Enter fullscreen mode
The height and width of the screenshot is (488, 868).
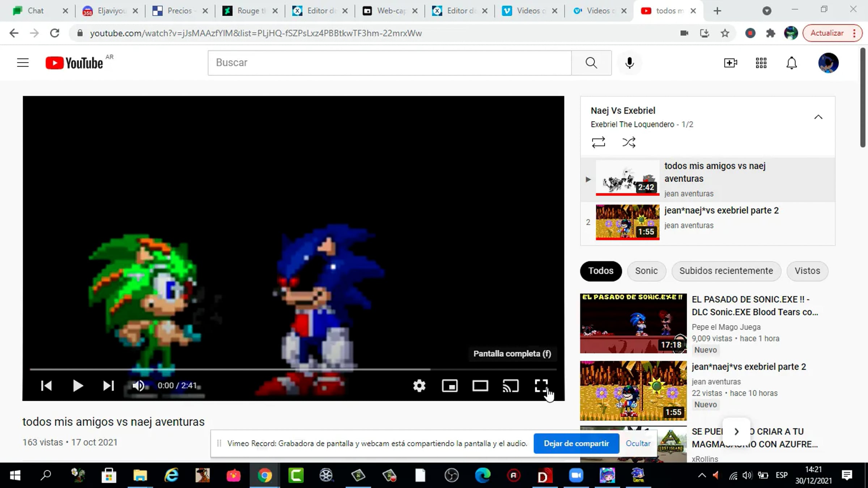tap(541, 386)
